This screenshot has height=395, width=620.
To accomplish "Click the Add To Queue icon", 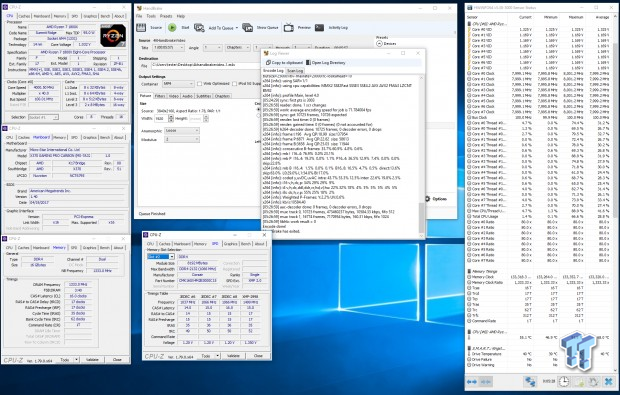I will click(x=199, y=28).
